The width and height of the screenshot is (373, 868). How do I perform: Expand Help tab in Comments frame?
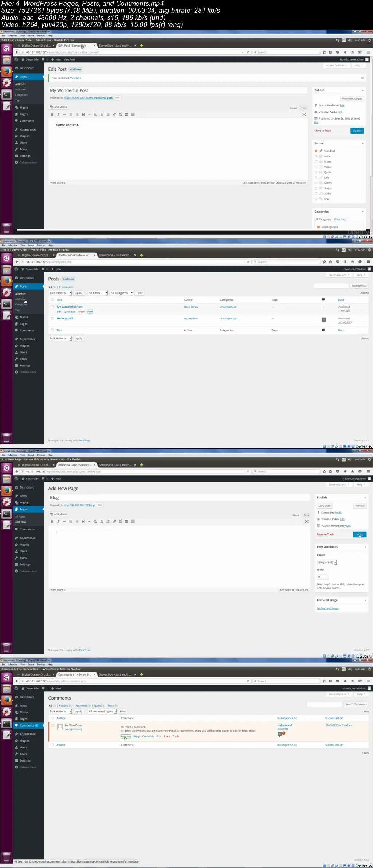(x=361, y=694)
